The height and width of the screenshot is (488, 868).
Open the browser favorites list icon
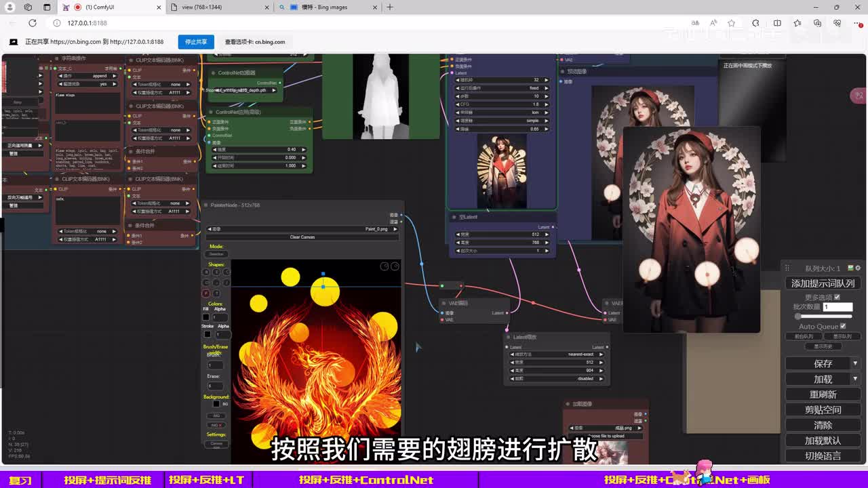(797, 23)
